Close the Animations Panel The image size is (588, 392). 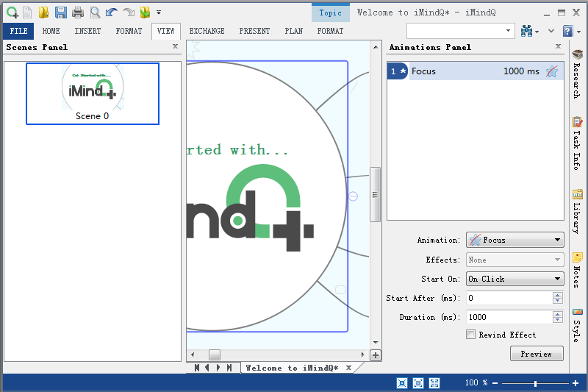tap(558, 46)
